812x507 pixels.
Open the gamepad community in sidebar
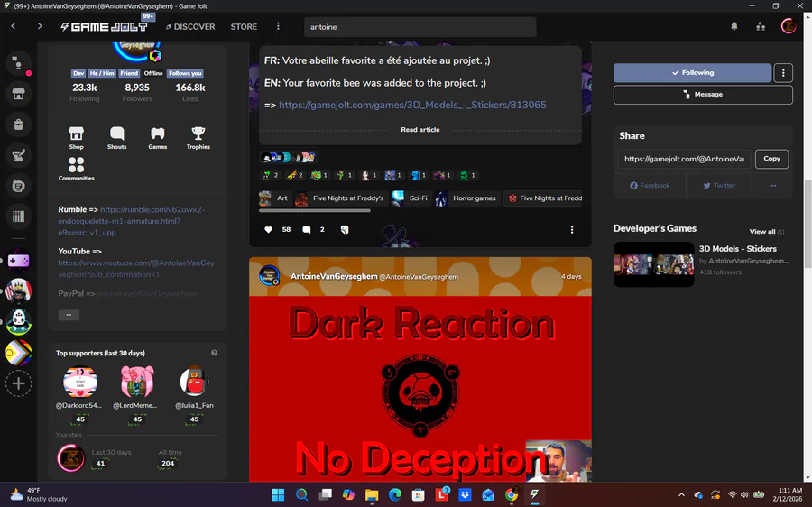(x=18, y=261)
